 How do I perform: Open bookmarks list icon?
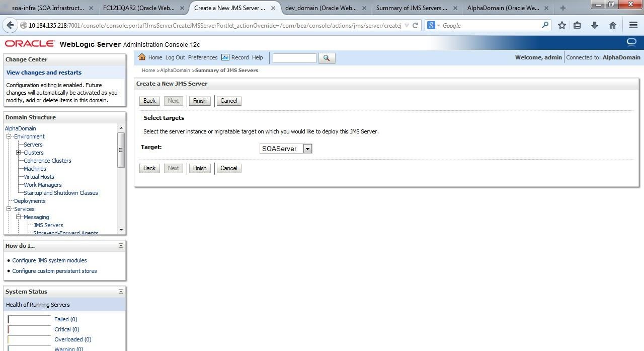(x=578, y=25)
